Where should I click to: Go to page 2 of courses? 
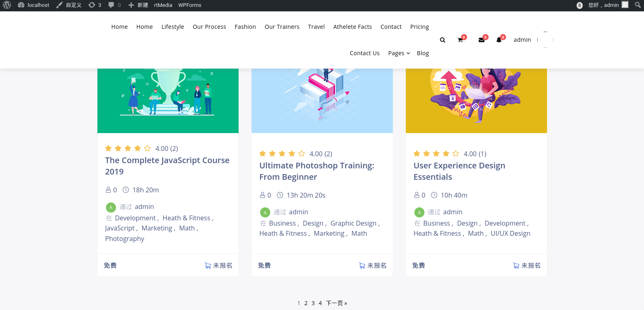click(x=306, y=303)
